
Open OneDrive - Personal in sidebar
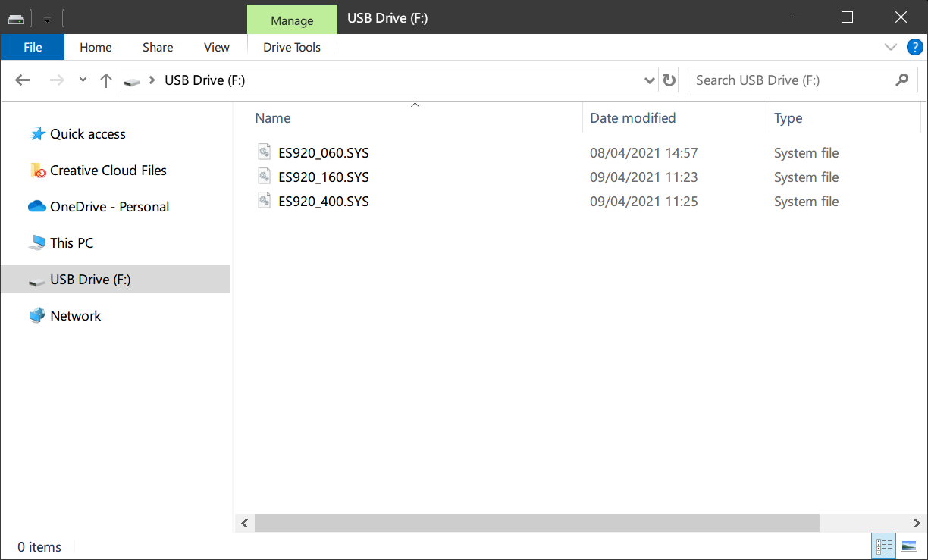pos(110,207)
